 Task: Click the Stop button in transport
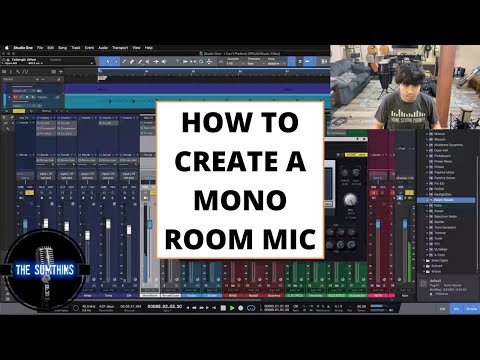[223, 308]
